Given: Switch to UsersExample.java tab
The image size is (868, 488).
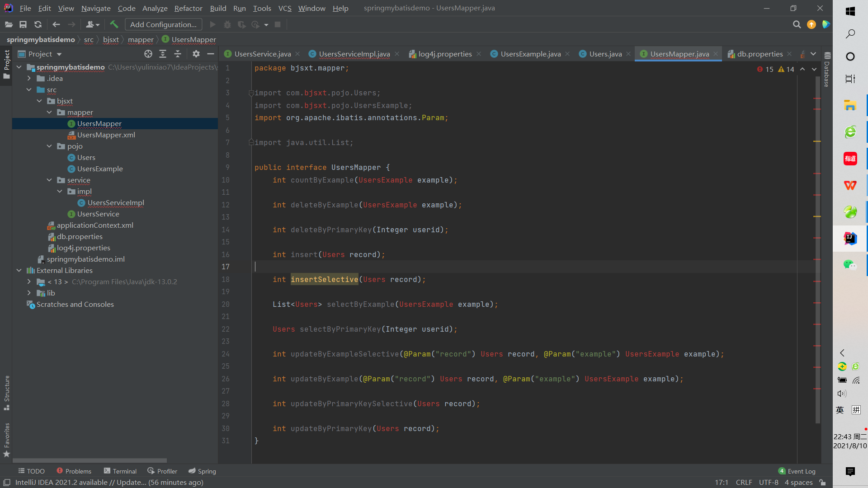Looking at the screenshot, I should (530, 54).
